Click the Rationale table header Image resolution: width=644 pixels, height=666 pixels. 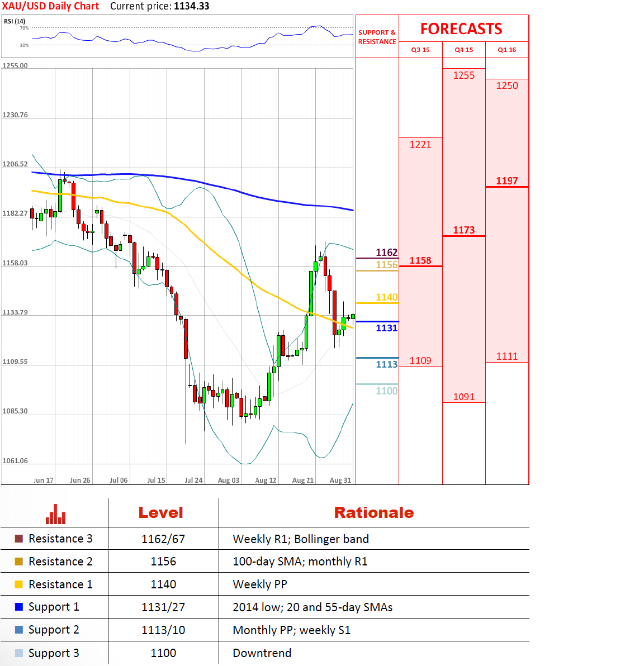(x=374, y=512)
